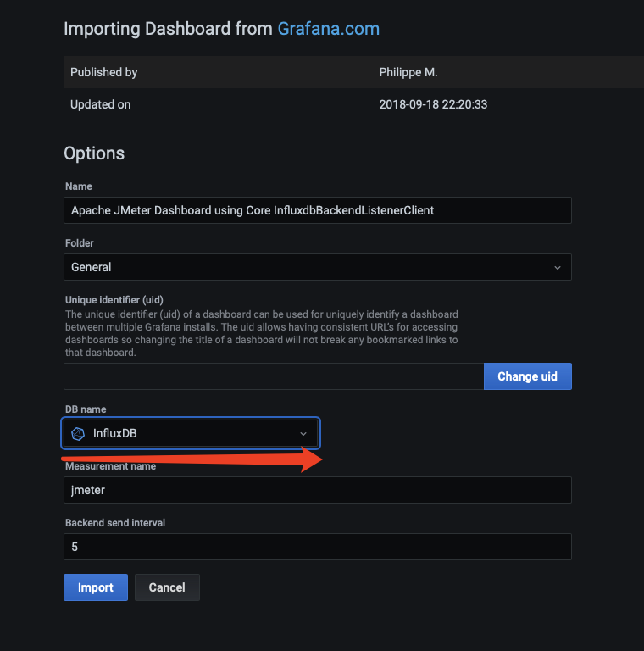Click the updated timestamp 2018-09-18 22:20:33
The height and width of the screenshot is (651, 644).
tap(433, 104)
